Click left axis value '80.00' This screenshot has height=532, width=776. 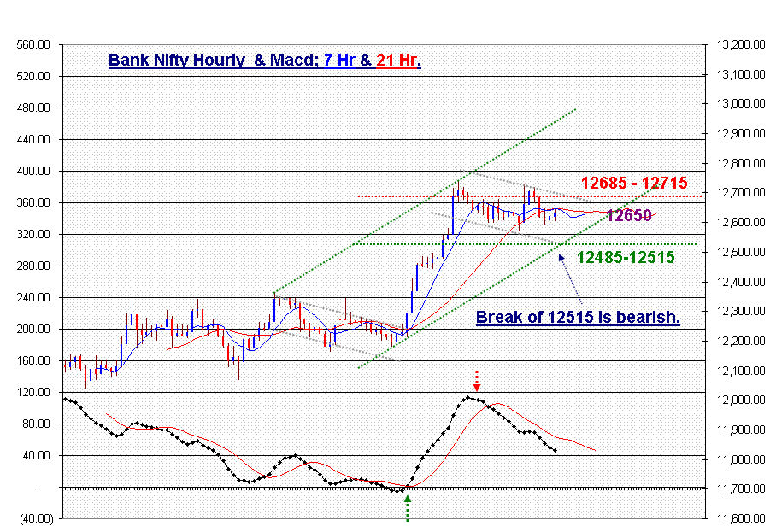[x=36, y=424]
